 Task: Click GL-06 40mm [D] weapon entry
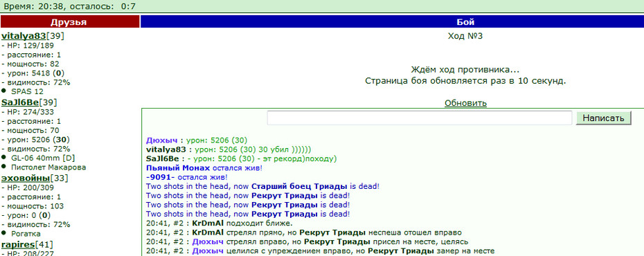pyautogui.click(x=43, y=158)
